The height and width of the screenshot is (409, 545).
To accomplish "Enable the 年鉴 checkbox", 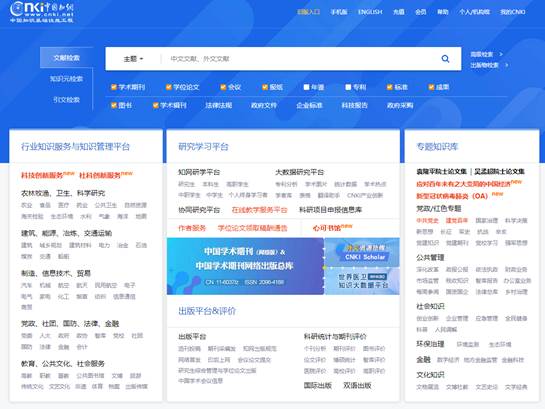I will 306,87.
